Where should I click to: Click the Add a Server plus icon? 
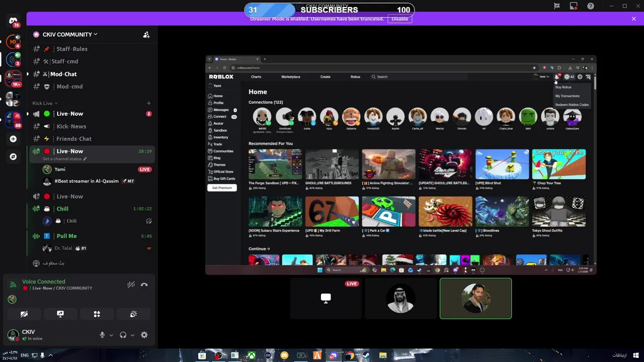(x=13, y=139)
